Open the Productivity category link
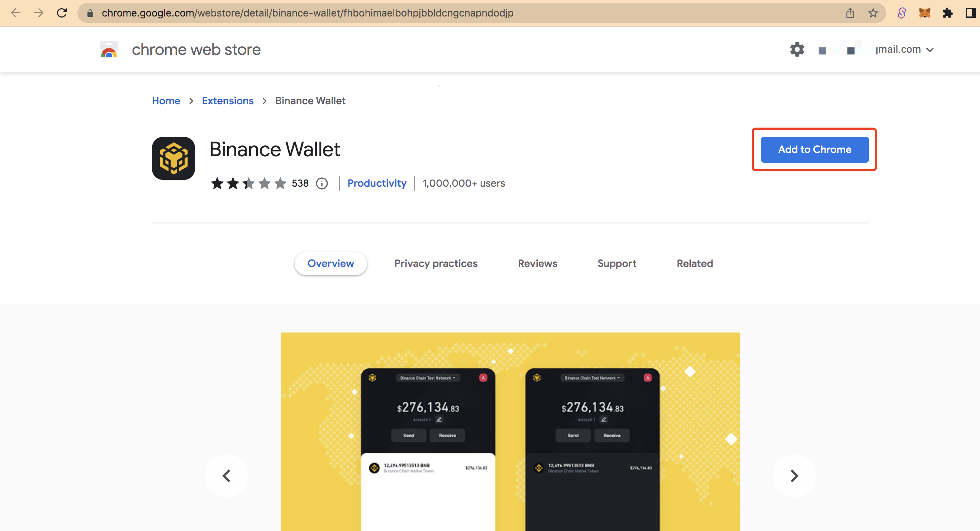This screenshot has width=980, height=531. click(377, 183)
